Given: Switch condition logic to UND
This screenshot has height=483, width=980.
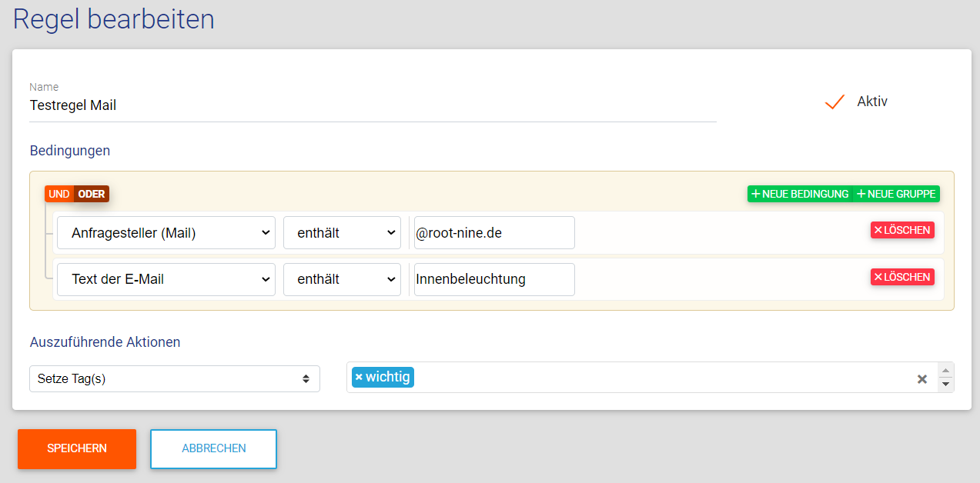Looking at the screenshot, I should pos(59,194).
